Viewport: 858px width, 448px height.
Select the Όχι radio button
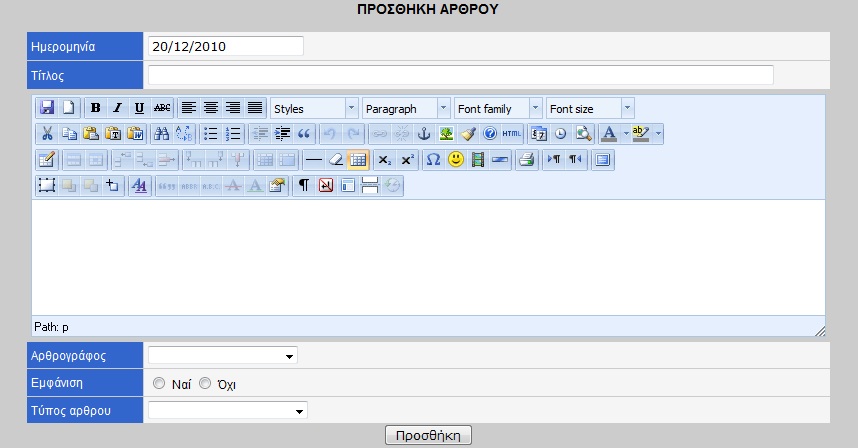point(205,383)
